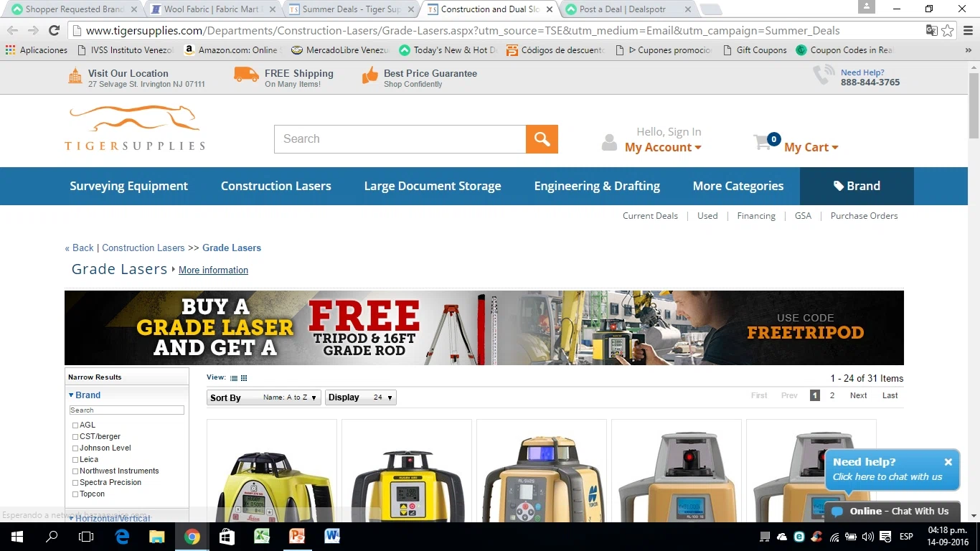The image size is (980, 551).
Task: Open Excel from the taskbar
Action: (261, 537)
